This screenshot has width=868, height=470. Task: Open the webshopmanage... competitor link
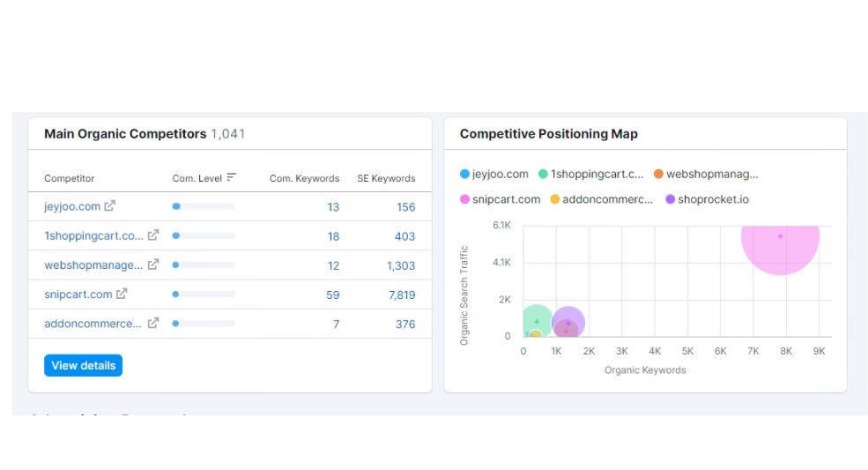coord(93,265)
